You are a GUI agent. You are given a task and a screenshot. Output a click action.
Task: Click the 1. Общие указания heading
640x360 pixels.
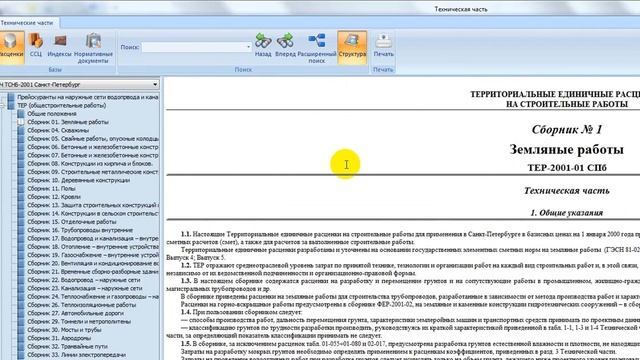pos(567,213)
